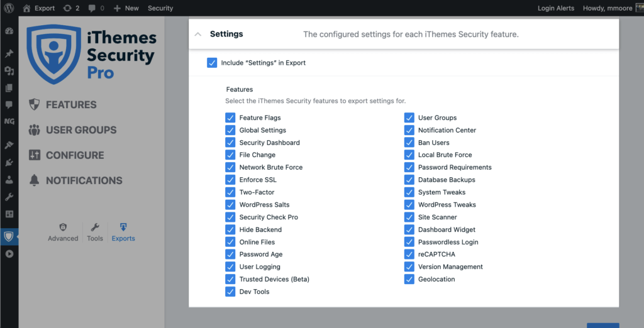Image resolution: width=644 pixels, height=328 pixels.
Task: Click the active Security shield sidebar icon
Action: (9, 236)
